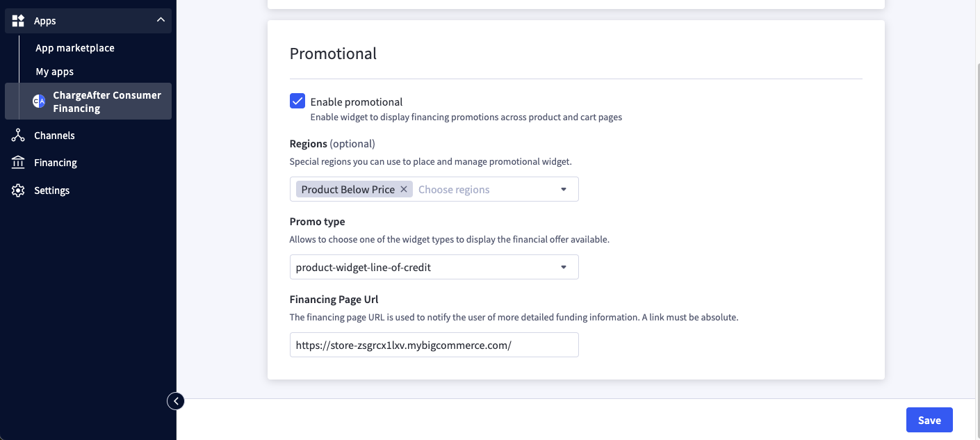The height and width of the screenshot is (440, 980).
Task: Open the Financing section
Action: pyautogui.click(x=56, y=163)
